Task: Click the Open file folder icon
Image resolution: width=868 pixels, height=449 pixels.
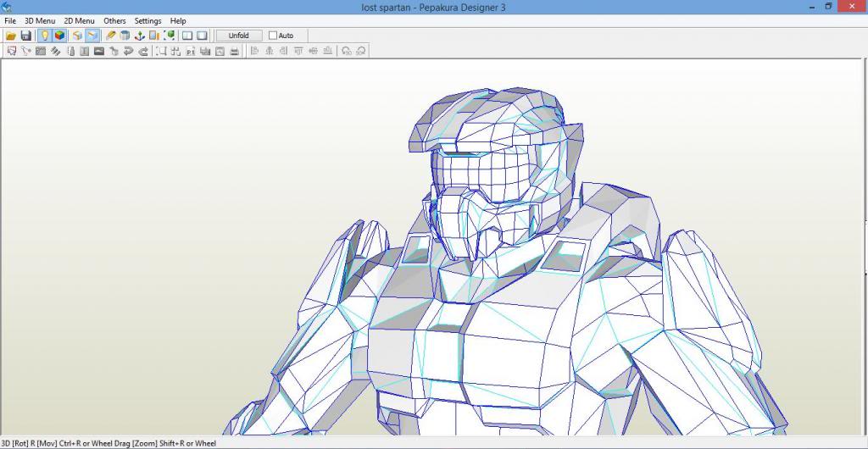Action: [10, 36]
